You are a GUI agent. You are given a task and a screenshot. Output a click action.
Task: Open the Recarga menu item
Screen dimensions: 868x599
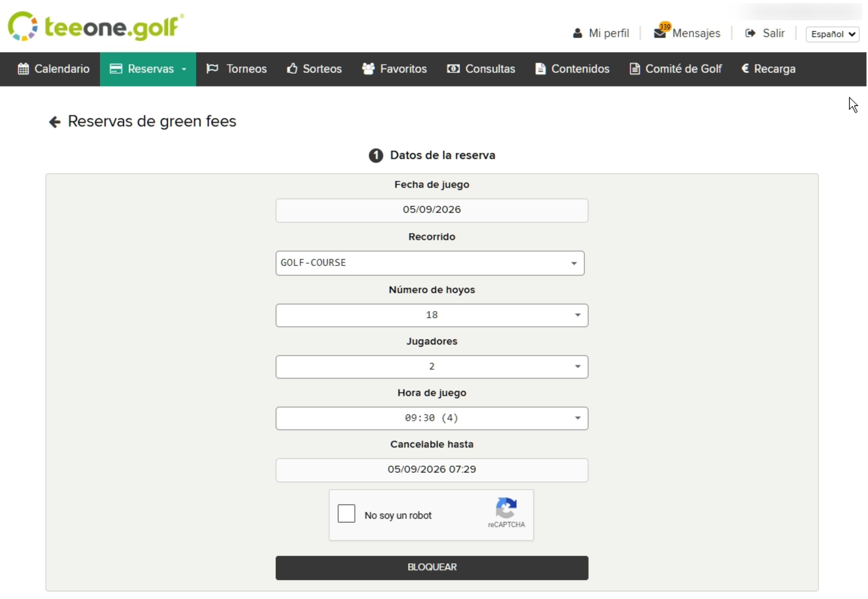769,69
